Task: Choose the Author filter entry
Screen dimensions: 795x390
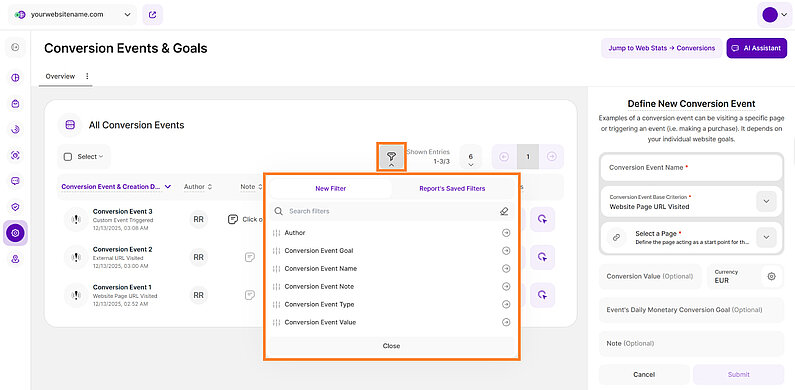Action: pos(391,233)
